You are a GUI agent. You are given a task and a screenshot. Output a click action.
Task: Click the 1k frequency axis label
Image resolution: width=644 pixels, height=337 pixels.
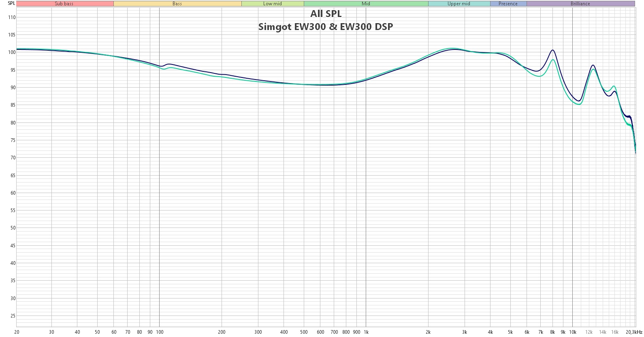366,332
